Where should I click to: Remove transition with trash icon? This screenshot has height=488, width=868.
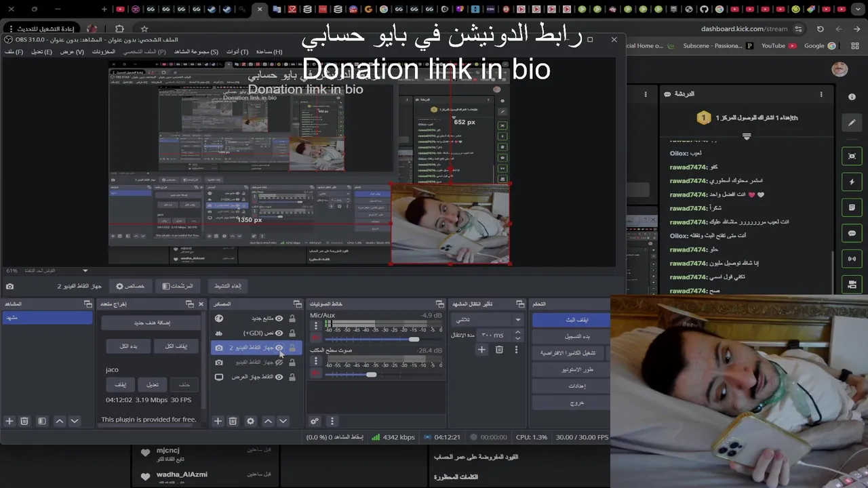tap(499, 350)
